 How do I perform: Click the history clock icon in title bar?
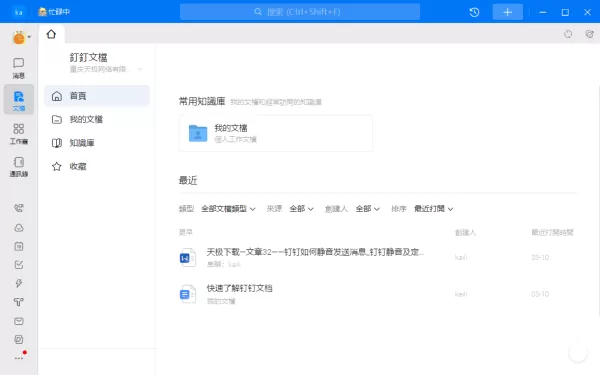pos(474,12)
